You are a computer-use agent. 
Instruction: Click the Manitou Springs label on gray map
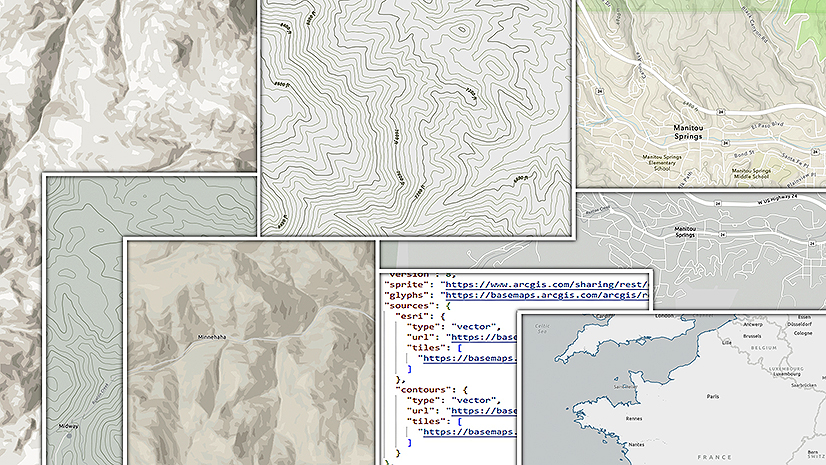(x=685, y=232)
